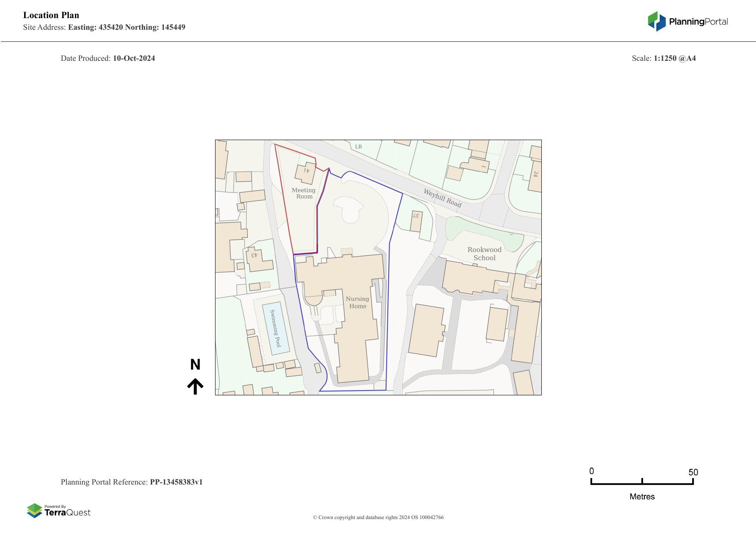Click the reference PP-13458383v1
Viewport: 756px width, 535px height.
click(176, 482)
